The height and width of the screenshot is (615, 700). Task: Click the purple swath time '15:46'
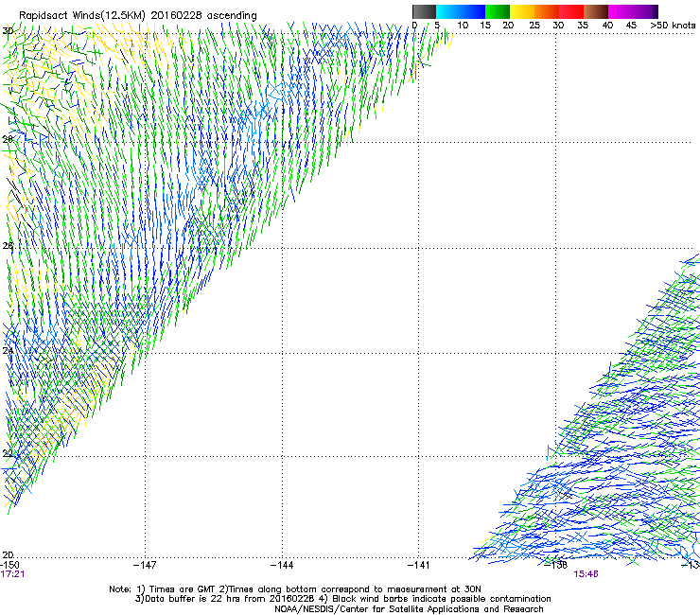click(x=586, y=574)
